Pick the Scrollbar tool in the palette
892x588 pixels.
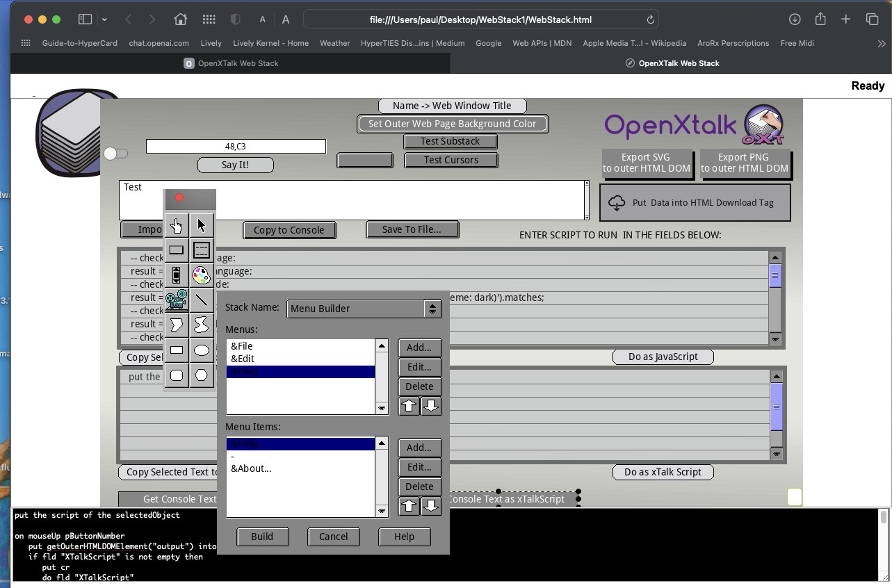pyautogui.click(x=177, y=275)
